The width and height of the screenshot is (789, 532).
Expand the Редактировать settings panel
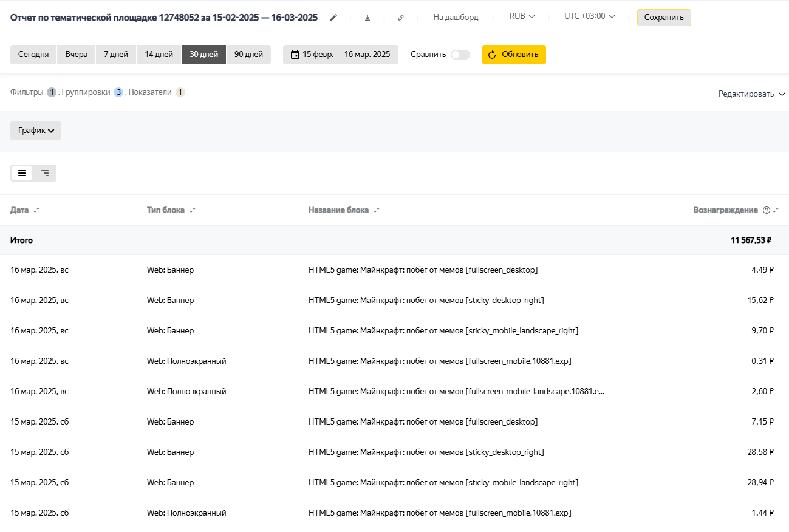(x=751, y=94)
